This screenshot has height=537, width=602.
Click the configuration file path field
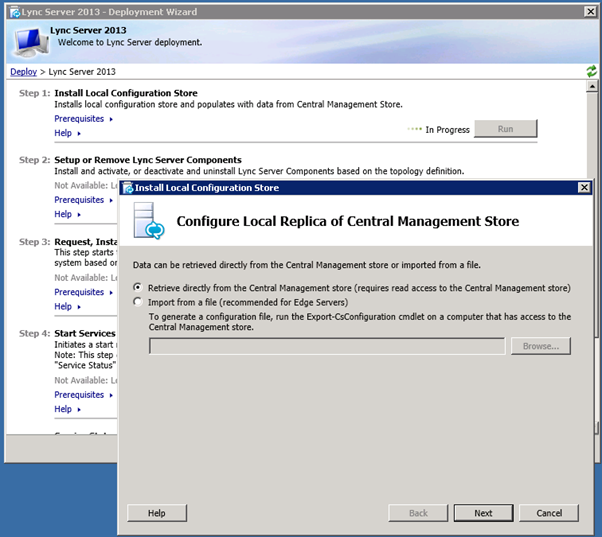click(326, 346)
